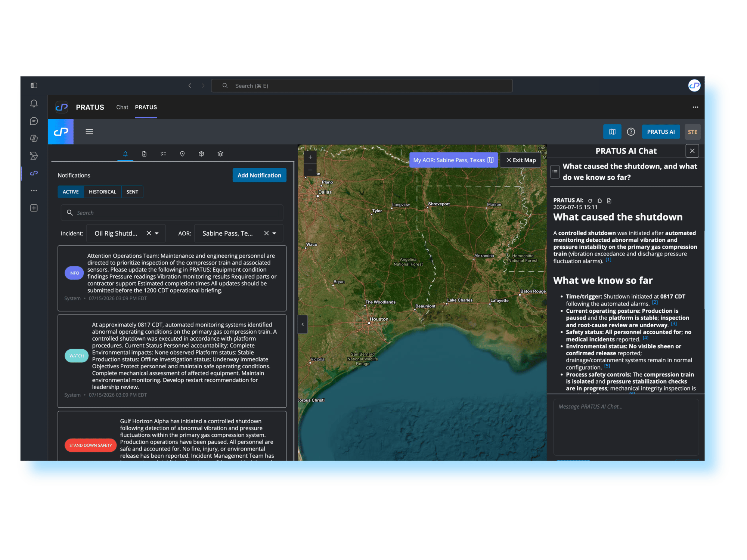
Task: Open the more options ellipsis in the header
Action: (695, 107)
